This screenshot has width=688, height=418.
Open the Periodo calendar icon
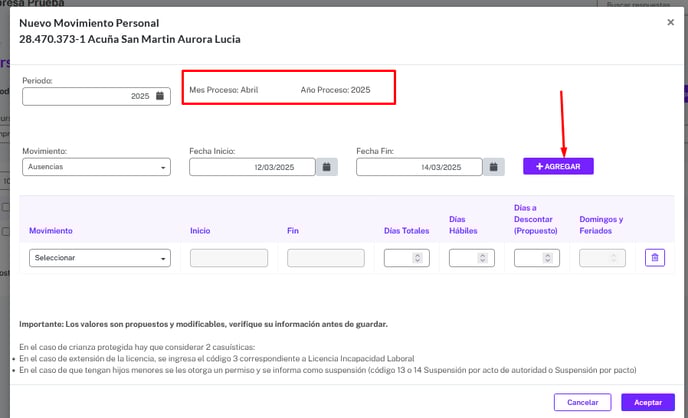(x=160, y=96)
